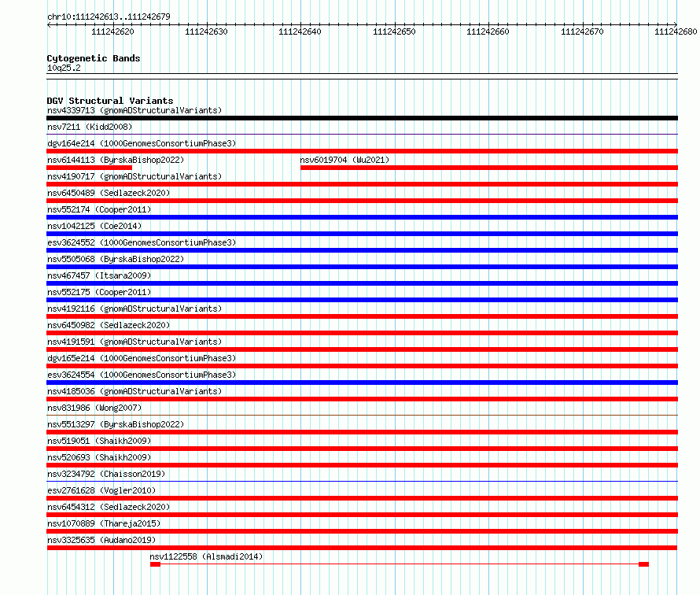Viewport: 700px width, 595px height.
Task: Click the chr10:111242613..111242679 region label
Action: [109, 17]
